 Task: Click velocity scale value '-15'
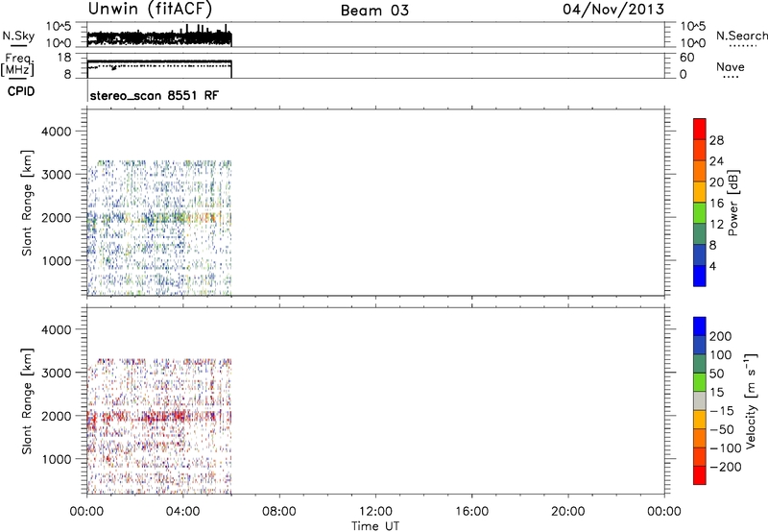tap(722, 410)
